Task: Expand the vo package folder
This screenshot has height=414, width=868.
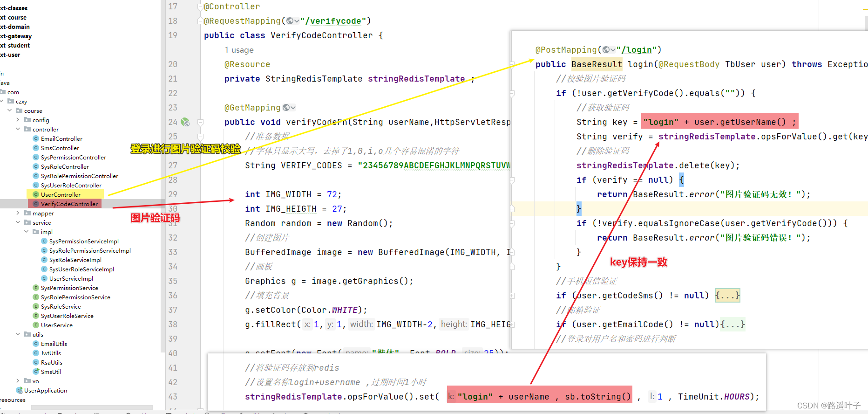Action: [x=18, y=381]
